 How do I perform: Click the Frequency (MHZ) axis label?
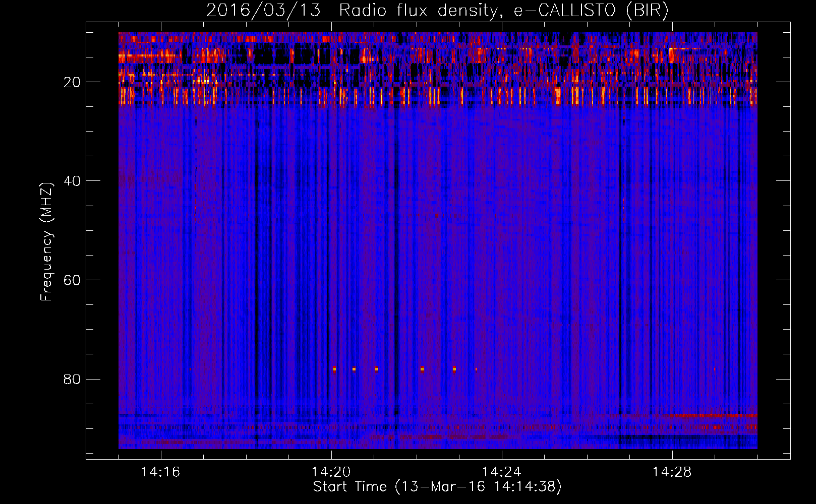coord(46,242)
